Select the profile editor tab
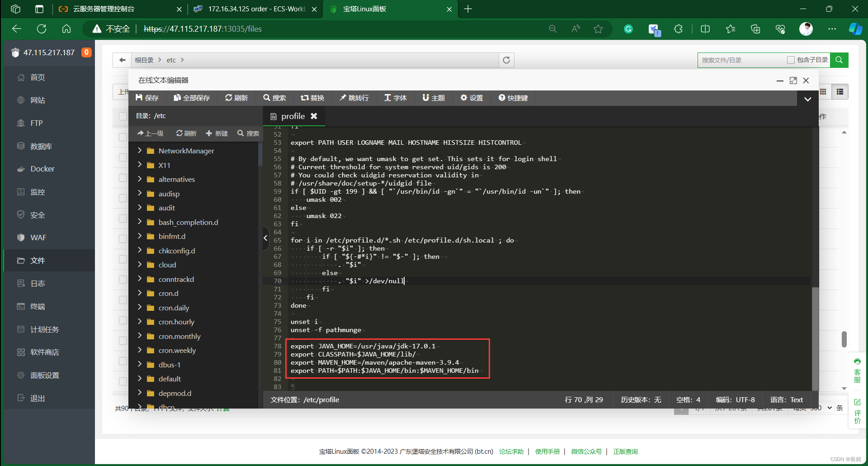 tap(292, 116)
